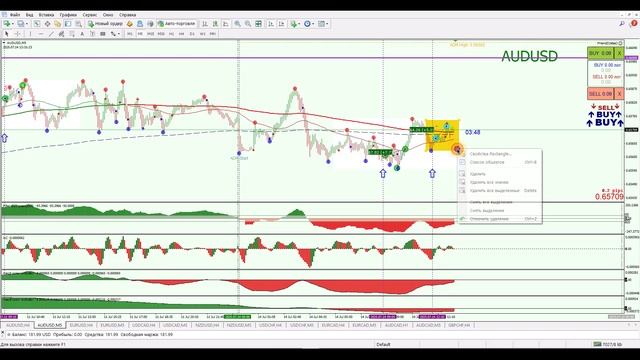Switch chart to candlesticks type
Viewport: 640px width, 360px height.
click(215, 24)
